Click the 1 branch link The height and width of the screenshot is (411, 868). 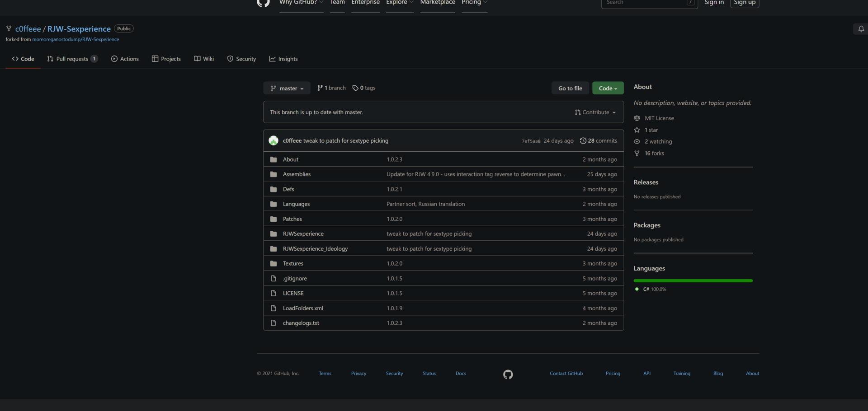[x=331, y=88]
